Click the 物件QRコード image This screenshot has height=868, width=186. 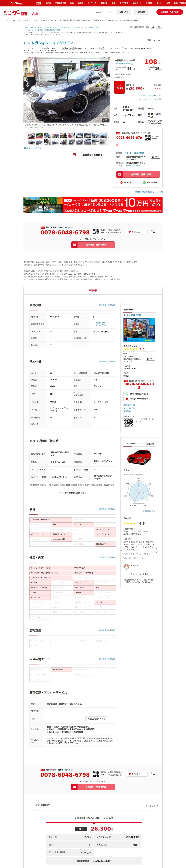pos(128,423)
